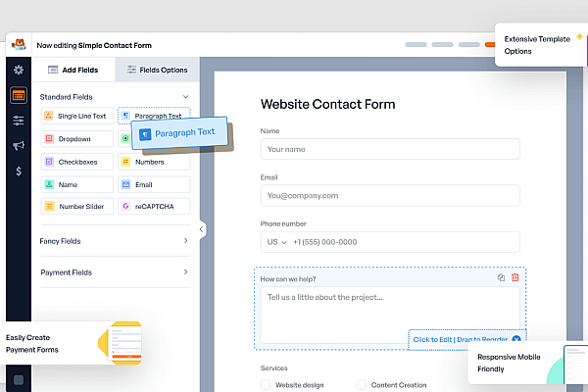The image size is (588, 392).
Task: Open the US country code dropdown
Action: (276, 242)
